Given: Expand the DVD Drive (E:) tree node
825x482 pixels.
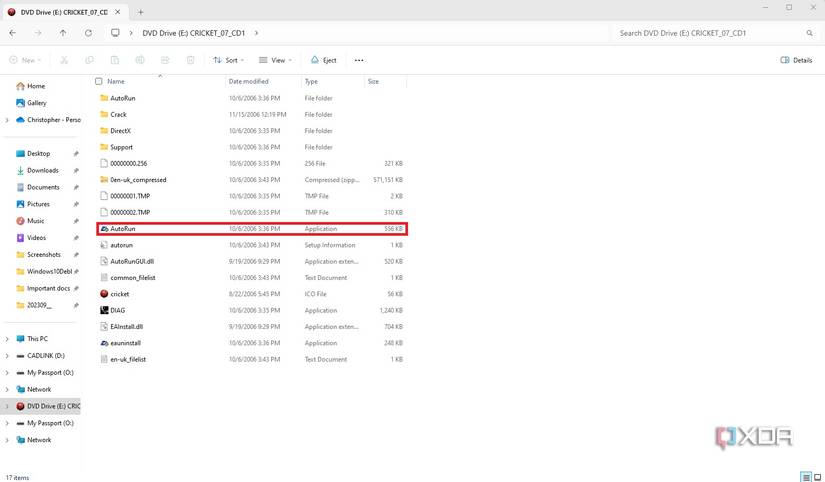Looking at the screenshot, I should 7,406.
